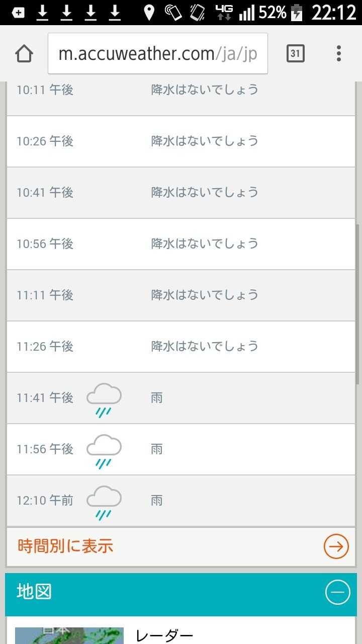Tap the browser home icon
362x644 pixels.
pyautogui.click(x=24, y=54)
